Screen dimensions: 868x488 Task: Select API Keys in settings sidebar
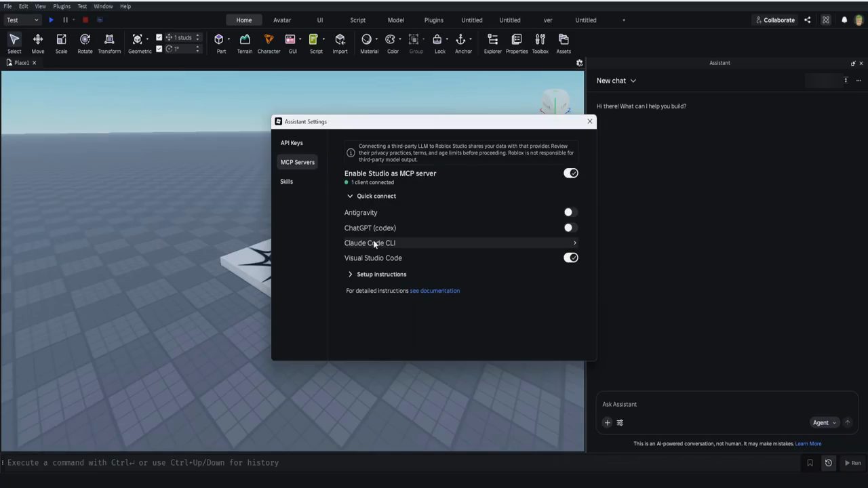coord(292,143)
